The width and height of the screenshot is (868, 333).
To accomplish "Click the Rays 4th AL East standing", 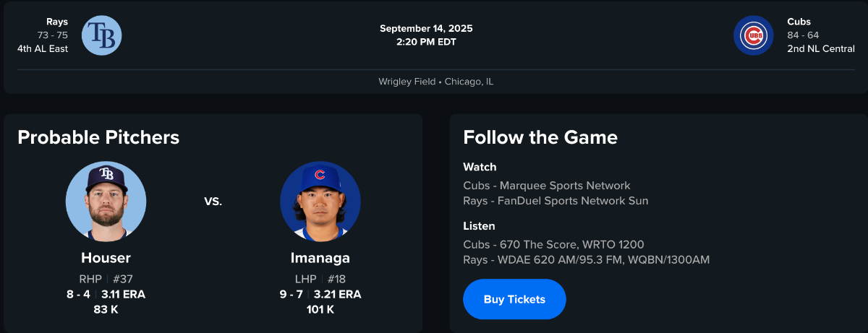I will pyautogui.click(x=43, y=48).
